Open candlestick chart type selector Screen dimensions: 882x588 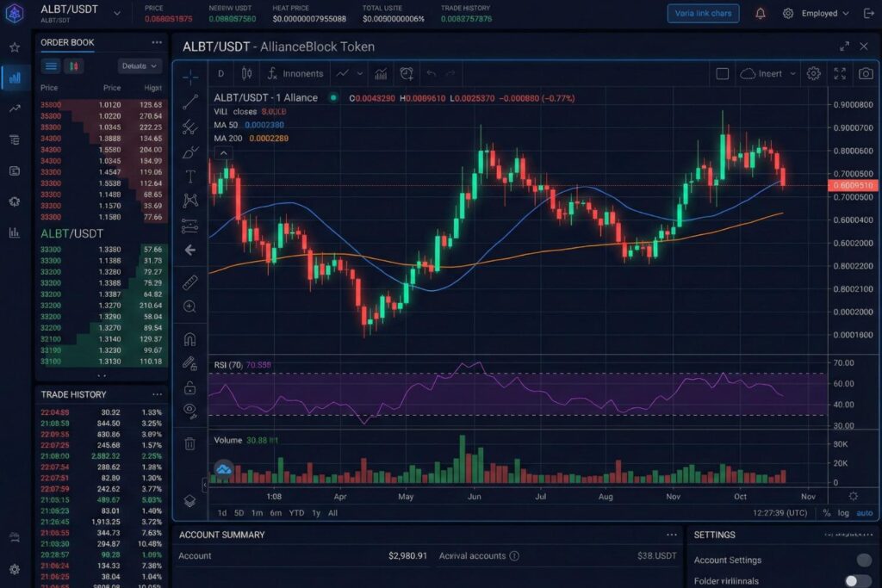246,74
